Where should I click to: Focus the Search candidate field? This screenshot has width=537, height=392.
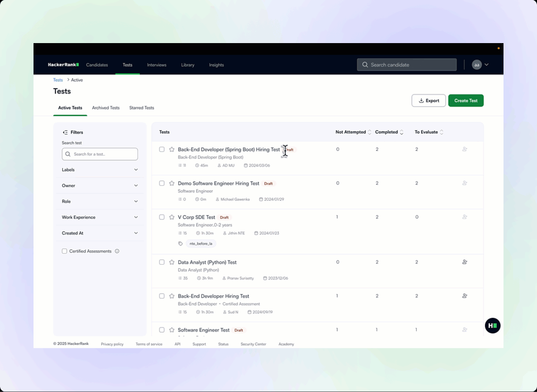coord(407,65)
